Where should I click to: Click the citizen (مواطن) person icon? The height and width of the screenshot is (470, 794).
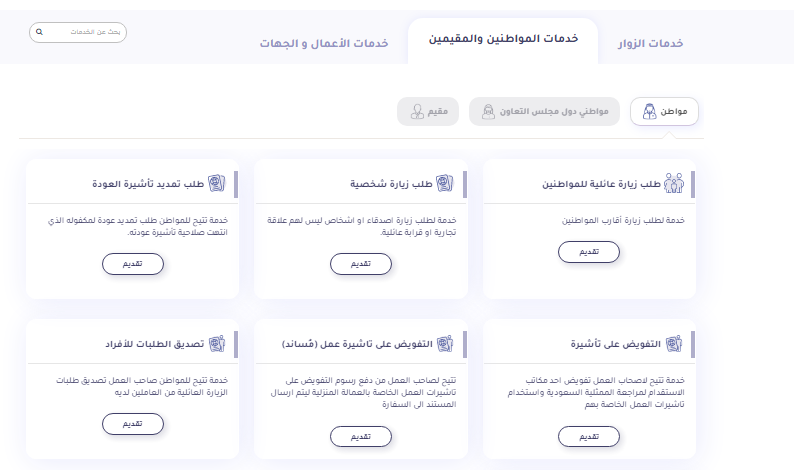(x=649, y=112)
